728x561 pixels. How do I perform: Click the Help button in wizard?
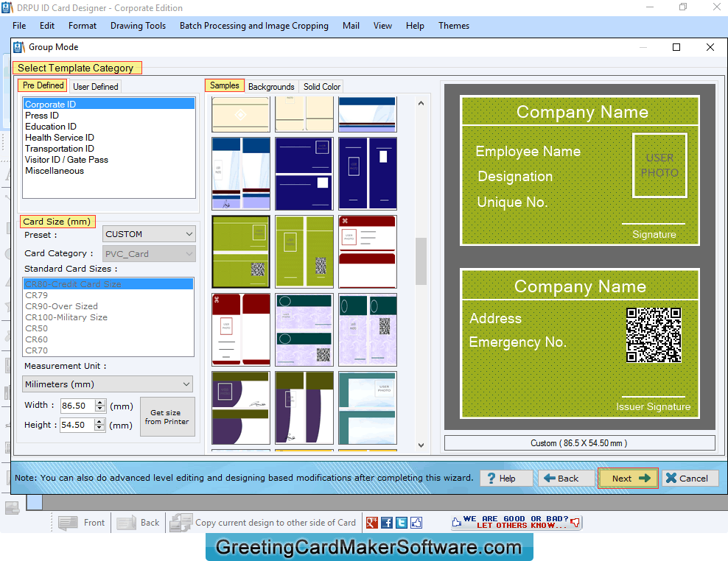point(506,479)
